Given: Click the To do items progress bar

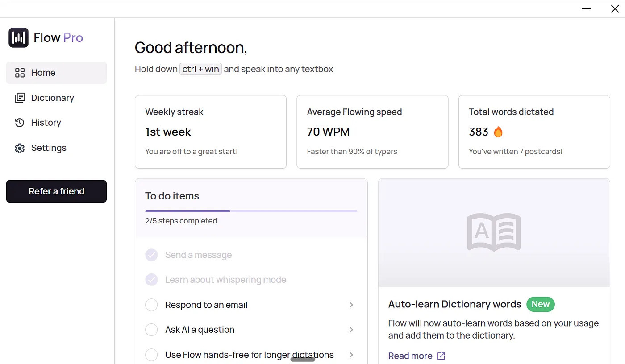Looking at the screenshot, I should coord(251,211).
